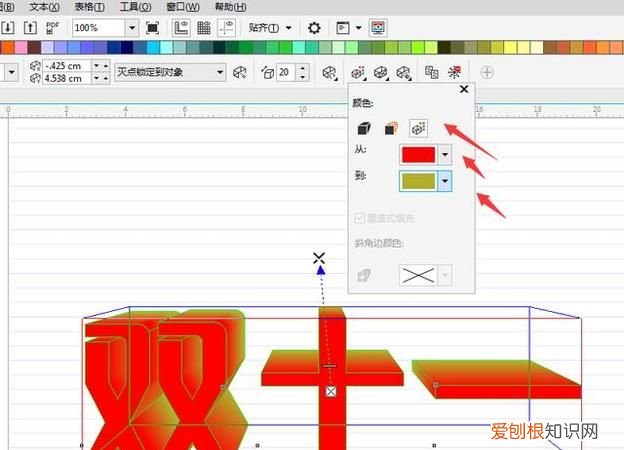Open the 文本(X) menu

45,7
